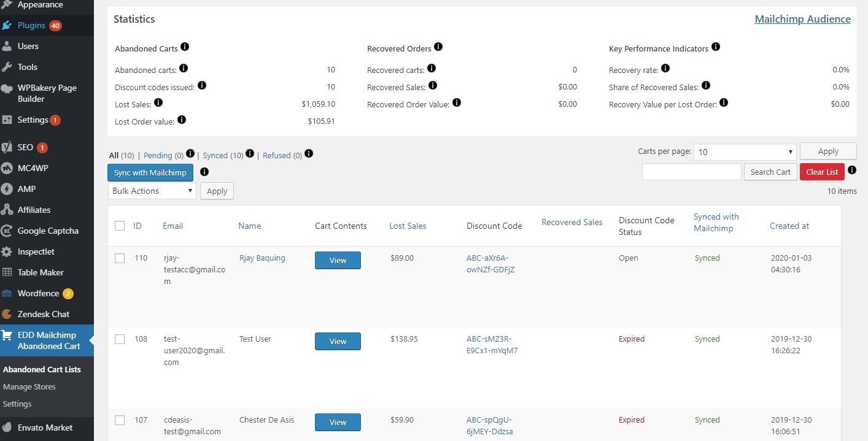The width and height of the screenshot is (868, 441).
Task: Click the Tools wrench icon
Action: 7,67
